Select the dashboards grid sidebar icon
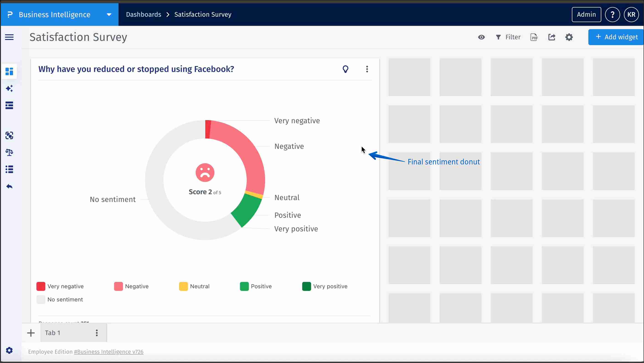Screen dimensions: 644x363 tap(9, 72)
